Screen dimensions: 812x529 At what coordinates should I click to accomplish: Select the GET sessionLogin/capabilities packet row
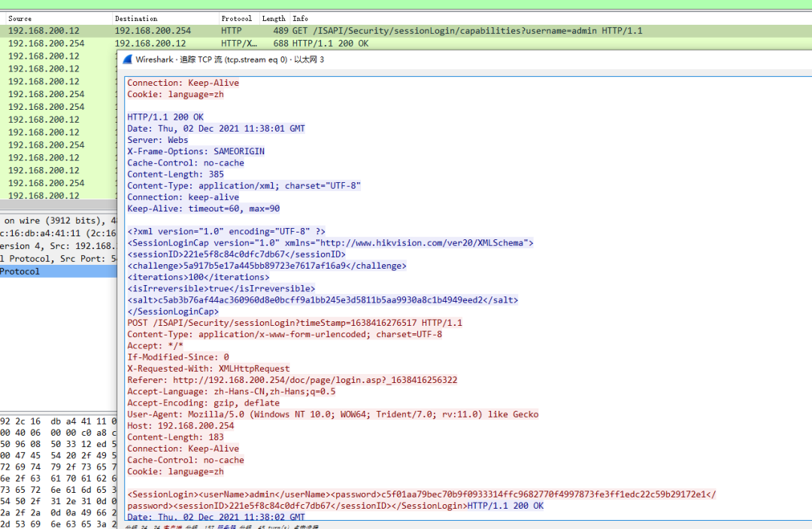click(406, 31)
